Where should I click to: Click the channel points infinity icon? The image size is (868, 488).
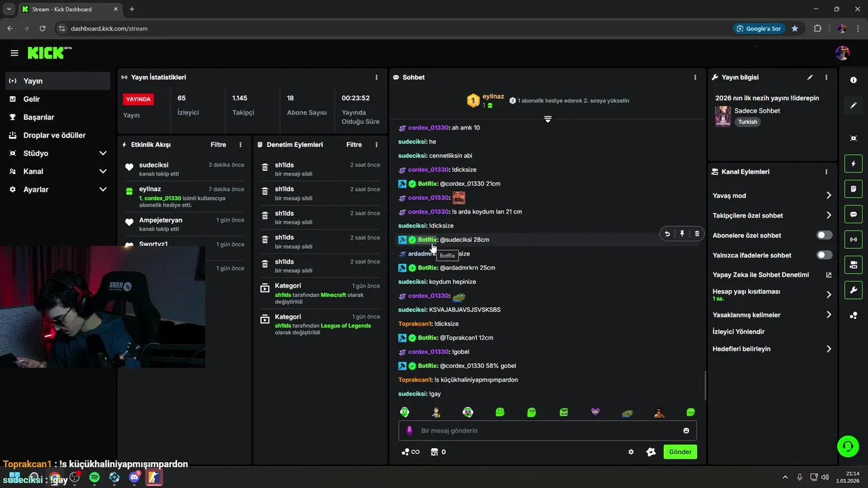tap(411, 452)
